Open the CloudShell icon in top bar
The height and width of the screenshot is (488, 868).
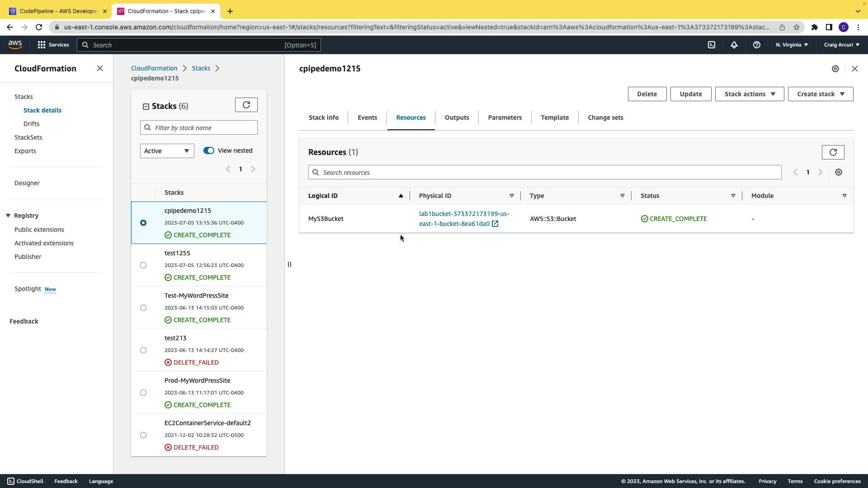pyautogui.click(x=712, y=45)
